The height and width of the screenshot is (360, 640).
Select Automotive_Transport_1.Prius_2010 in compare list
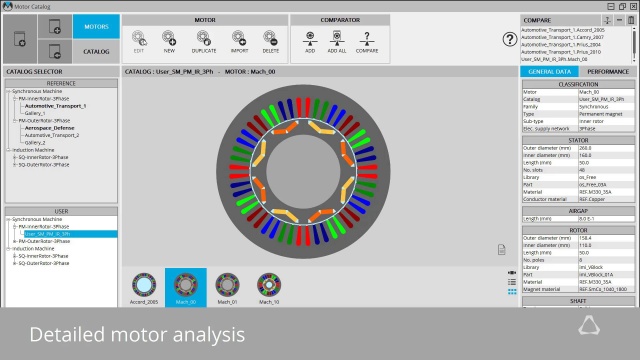click(x=561, y=52)
